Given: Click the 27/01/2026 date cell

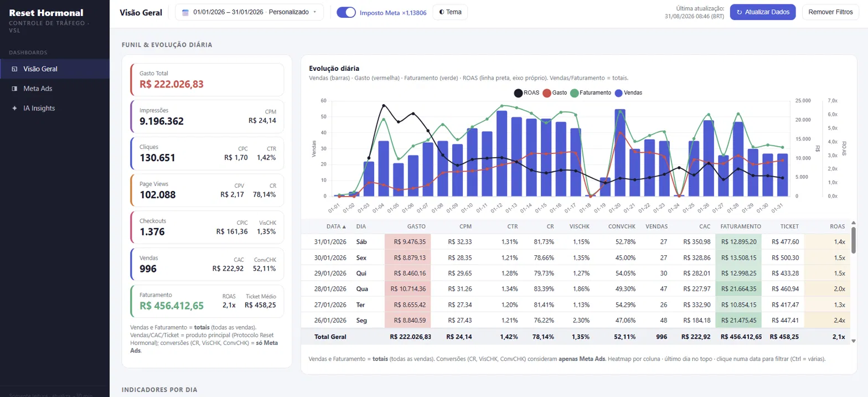Looking at the screenshot, I should 330,304.
